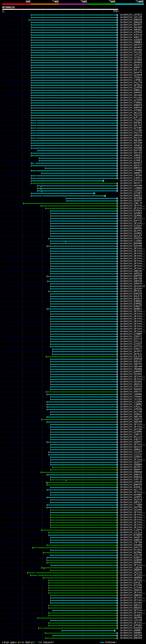Select label UniRef100_A5BI23
Viewport: 146px width, 644px height.
(131, 37)
